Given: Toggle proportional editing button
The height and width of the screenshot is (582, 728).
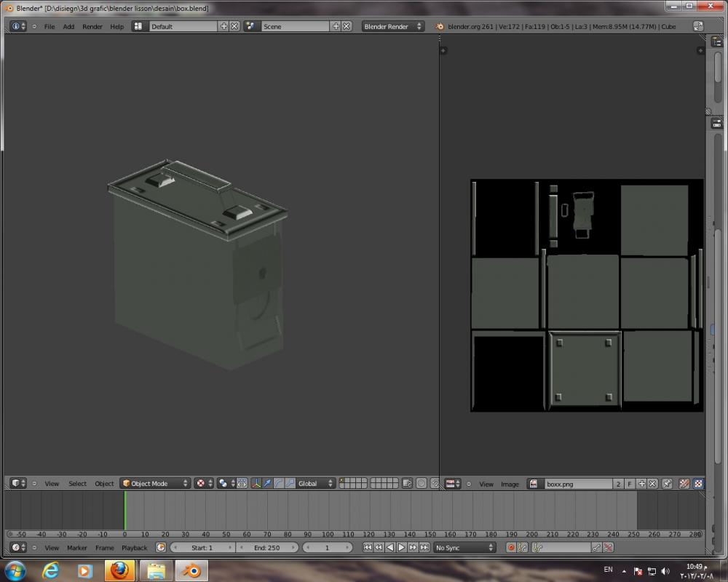Looking at the screenshot, I should pyautogui.click(x=421, y=483).
